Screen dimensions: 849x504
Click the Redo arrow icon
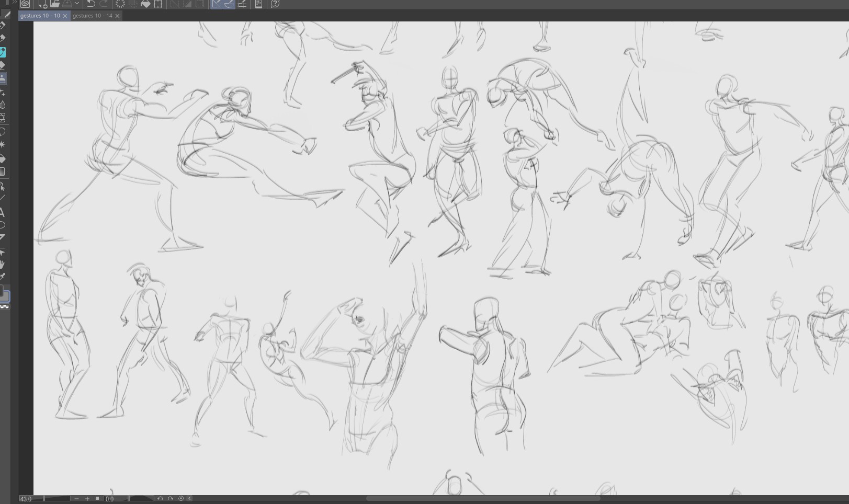pos(103,4)
